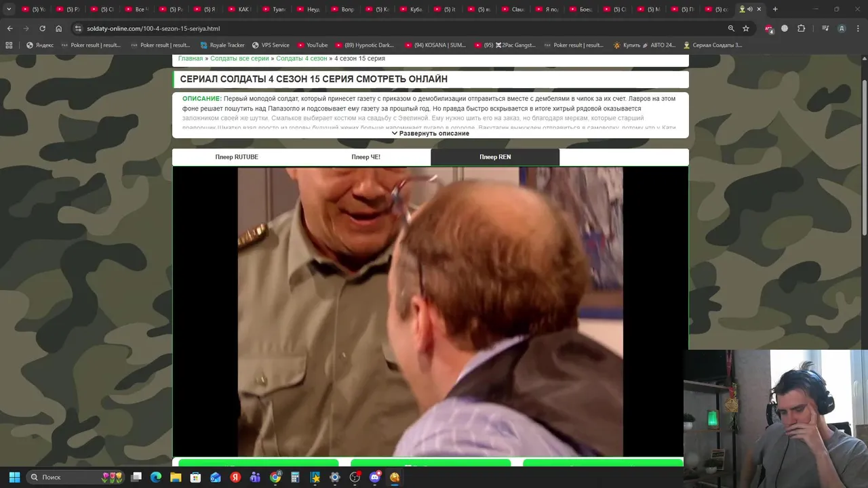The width and height of the screenshot is (868, 488).
Task: Launch Microsoft Edge from the taskbar
Action: 156,477
